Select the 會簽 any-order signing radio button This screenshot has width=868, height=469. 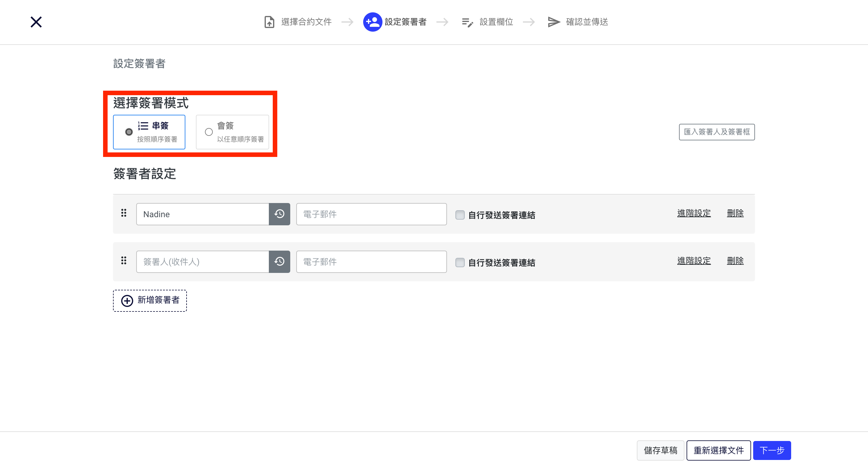pyautogui.click(x=209, y=132)
